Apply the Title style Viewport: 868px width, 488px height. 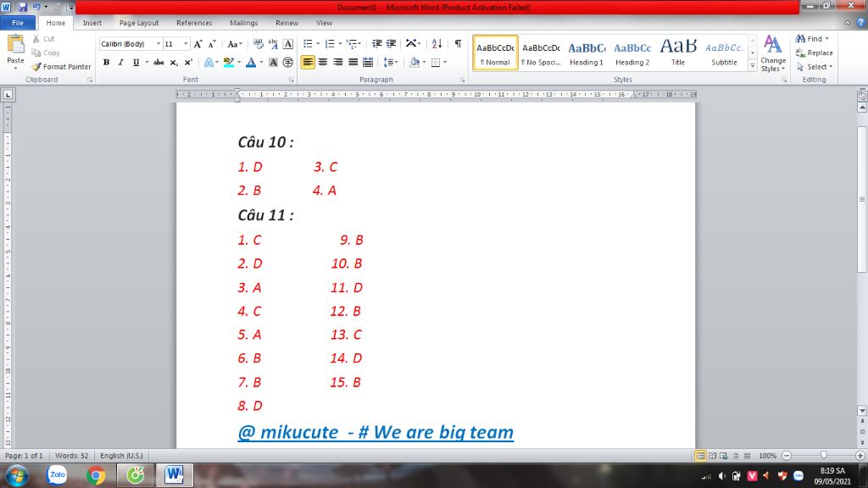[x=678, y=53]
